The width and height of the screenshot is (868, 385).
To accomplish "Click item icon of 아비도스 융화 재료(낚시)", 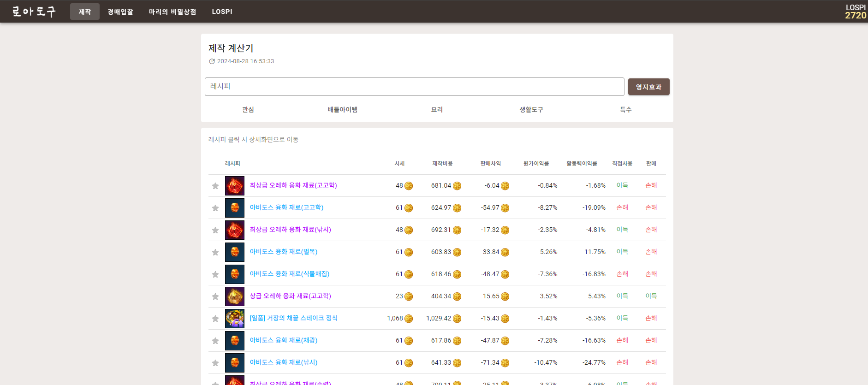I will [235, 363].
